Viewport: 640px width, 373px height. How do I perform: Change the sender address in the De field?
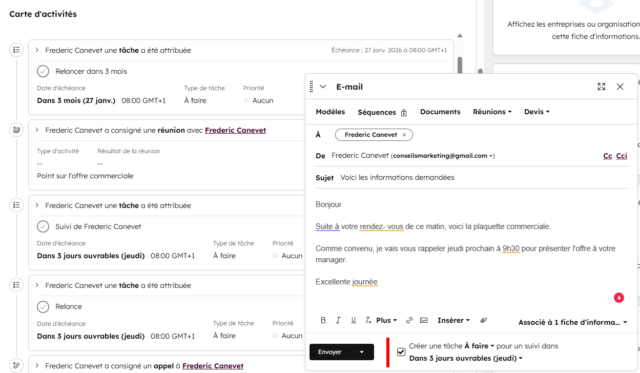click(x=443, y=156)
